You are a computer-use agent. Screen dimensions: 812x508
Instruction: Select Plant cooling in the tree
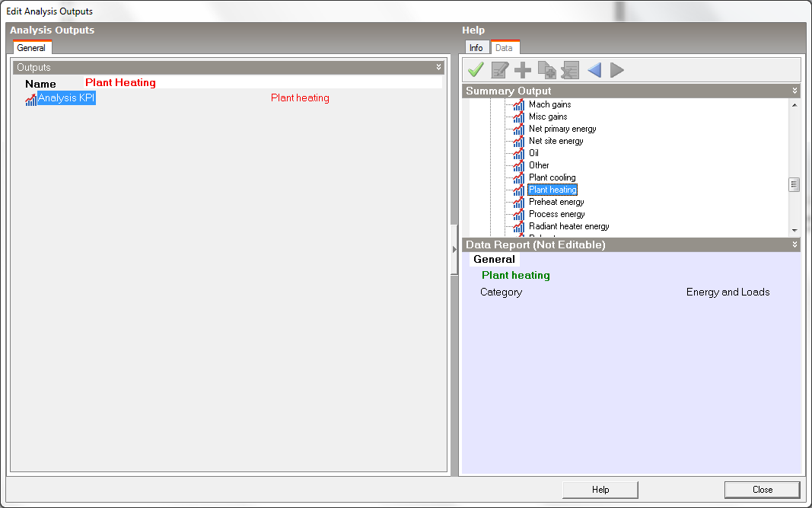(552, 177)
